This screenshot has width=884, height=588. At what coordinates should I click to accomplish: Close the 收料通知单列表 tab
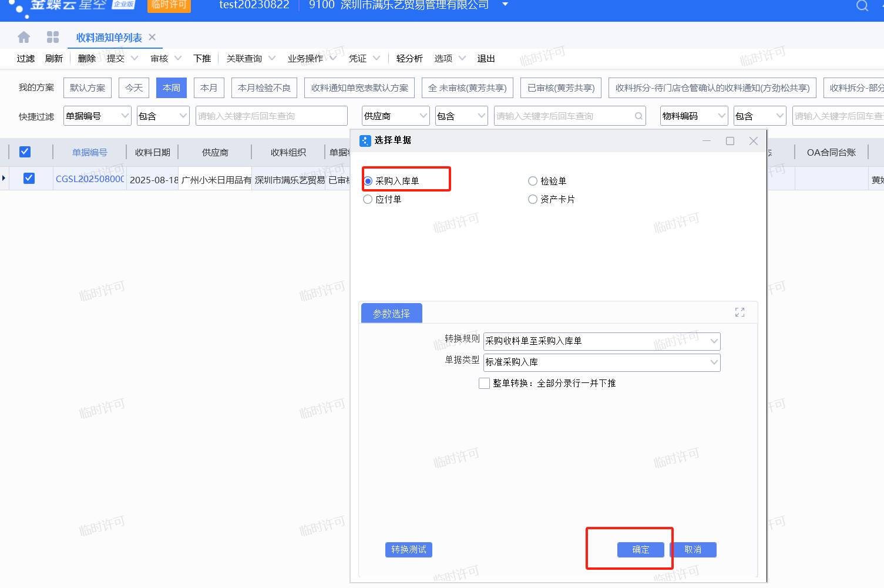pos(152,38)
